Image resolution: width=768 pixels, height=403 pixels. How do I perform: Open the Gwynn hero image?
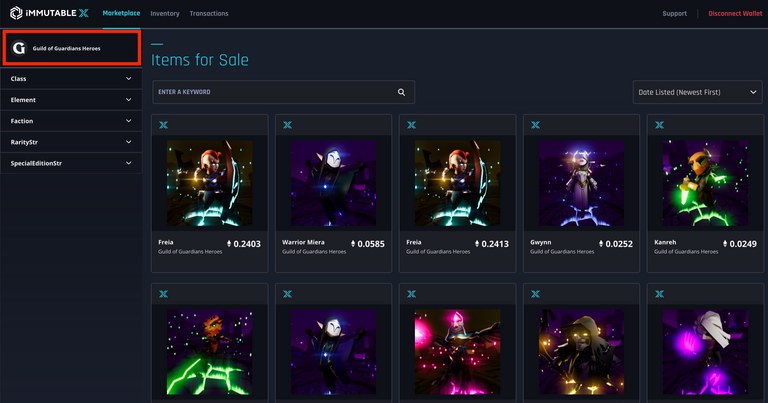point(581,183)
